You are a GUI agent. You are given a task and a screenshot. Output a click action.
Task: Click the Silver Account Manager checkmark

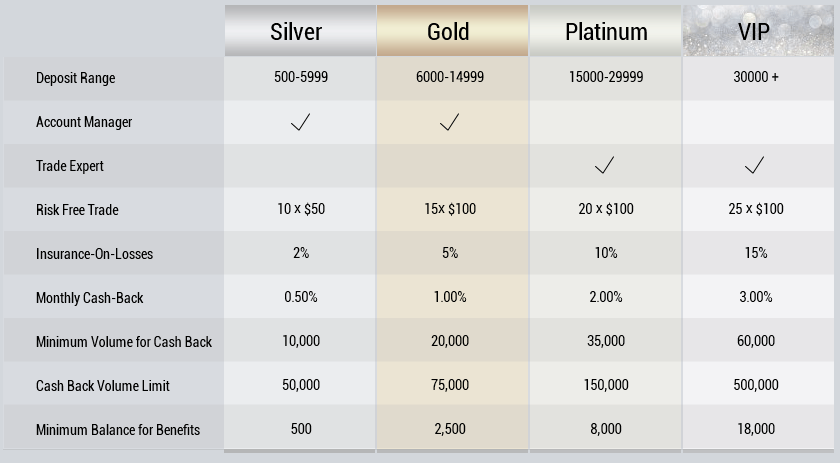coord(301,122)
